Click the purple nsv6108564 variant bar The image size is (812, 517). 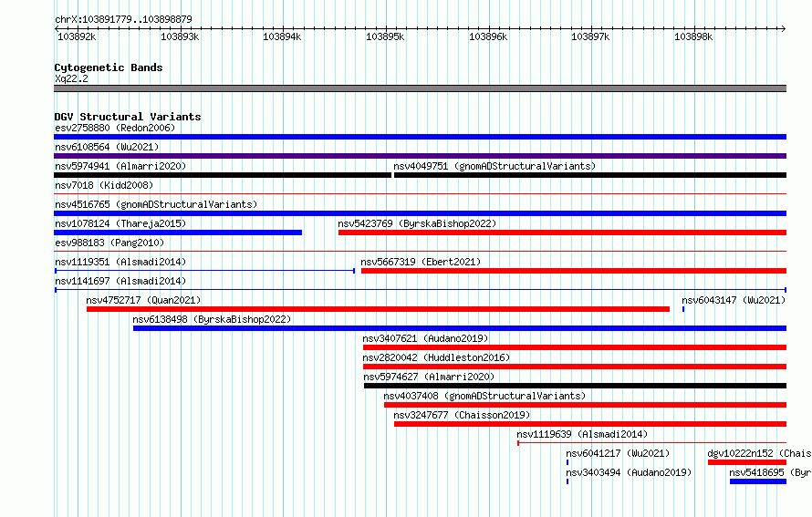pyautogui.click(x=420, y=156)
